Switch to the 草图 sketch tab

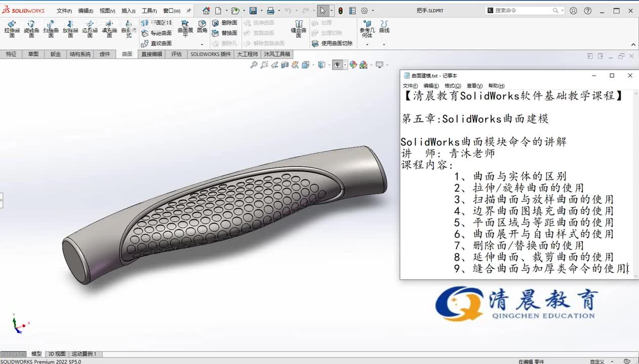(33, 54)
